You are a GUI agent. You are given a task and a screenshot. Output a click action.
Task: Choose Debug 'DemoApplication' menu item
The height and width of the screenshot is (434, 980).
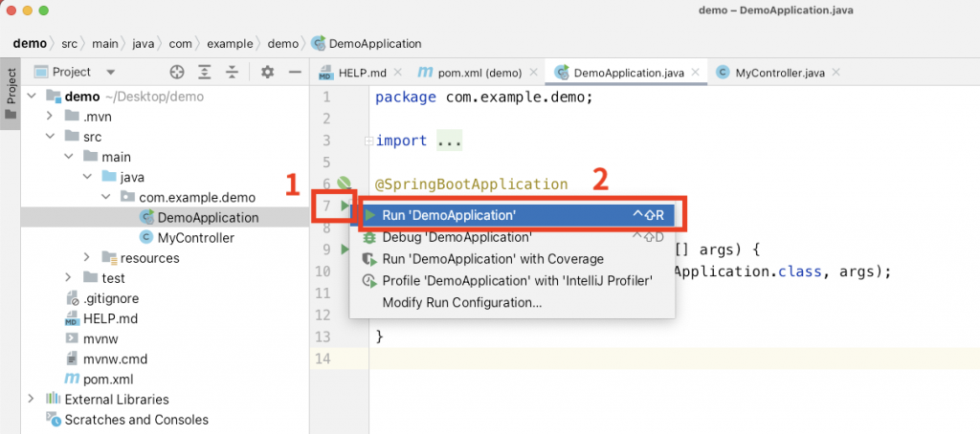513,237
